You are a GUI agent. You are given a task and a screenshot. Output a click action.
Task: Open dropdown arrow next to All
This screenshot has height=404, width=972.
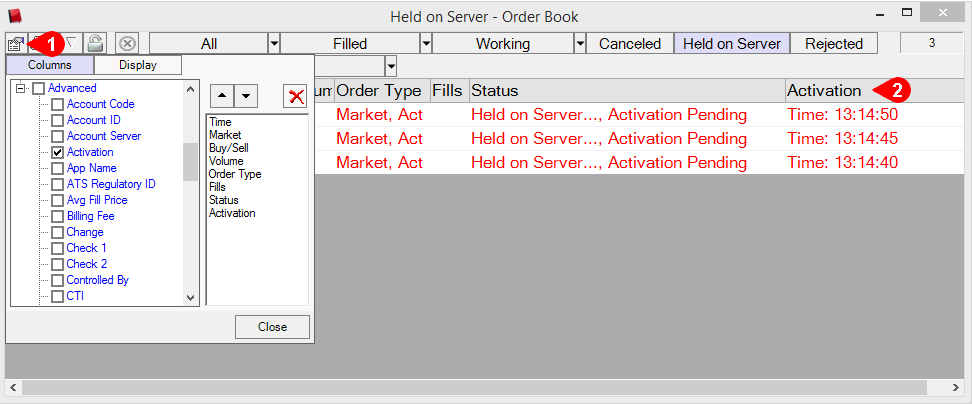[x=274, y=44]
